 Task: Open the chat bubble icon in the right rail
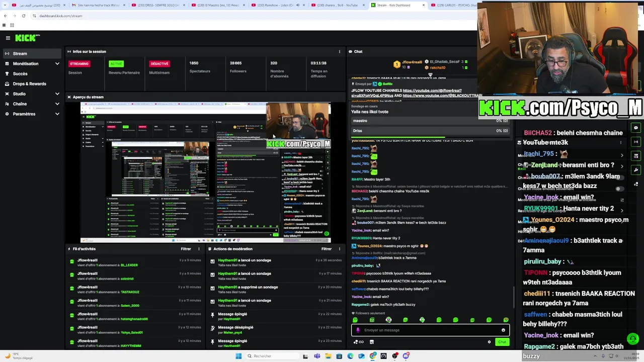point(636,128)
